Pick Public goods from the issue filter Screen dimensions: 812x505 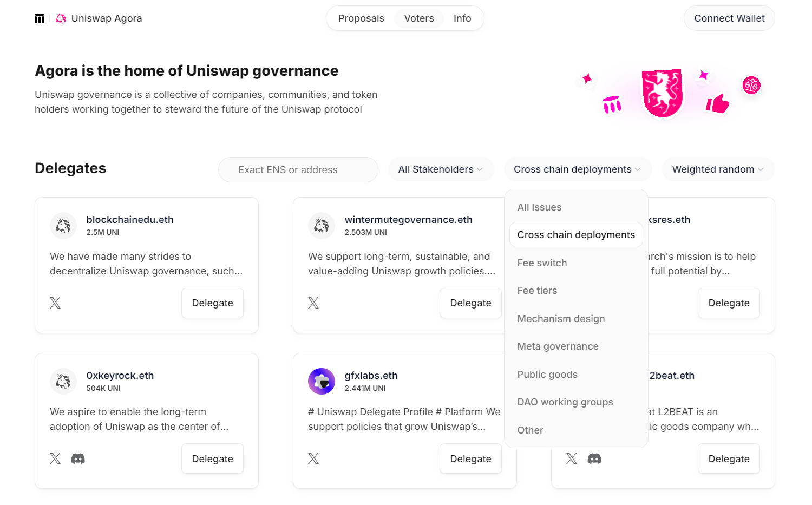pos(547,375)
